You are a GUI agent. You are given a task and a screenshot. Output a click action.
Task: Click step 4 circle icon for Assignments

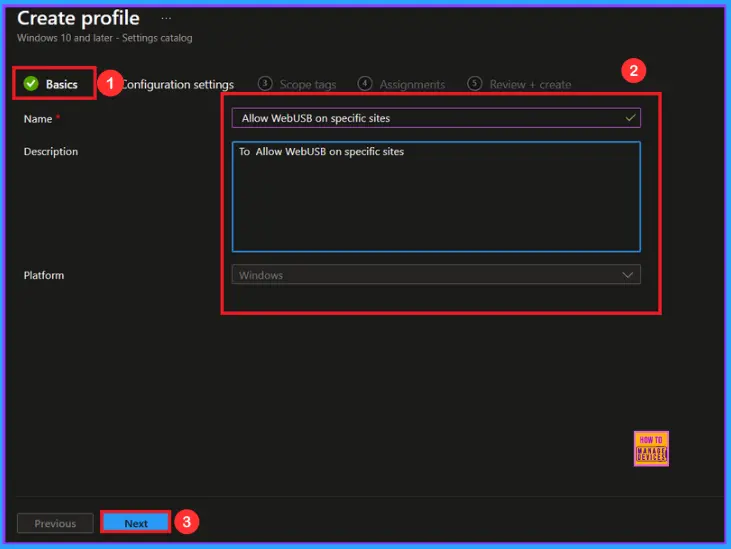point(365,83)
